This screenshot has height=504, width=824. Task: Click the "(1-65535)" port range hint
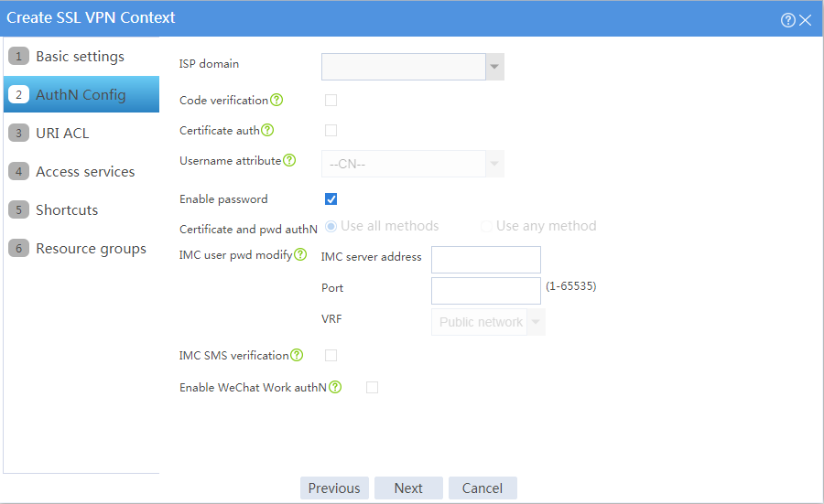[570, 286]
